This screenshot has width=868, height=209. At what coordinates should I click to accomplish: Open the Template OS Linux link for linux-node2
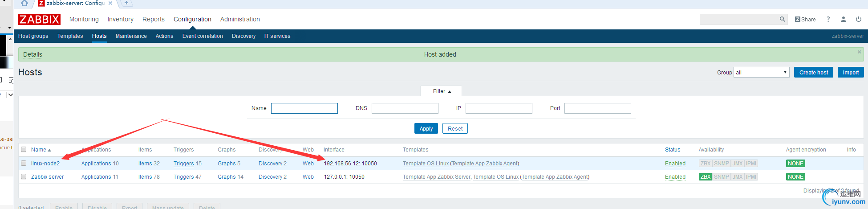[x=426, y=164]
